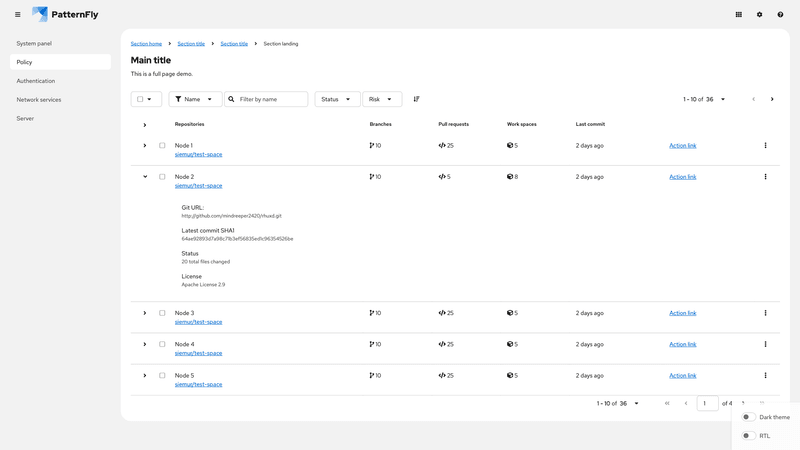Expand the Node 5 row

pyautogui.click(x=145, y=376)
